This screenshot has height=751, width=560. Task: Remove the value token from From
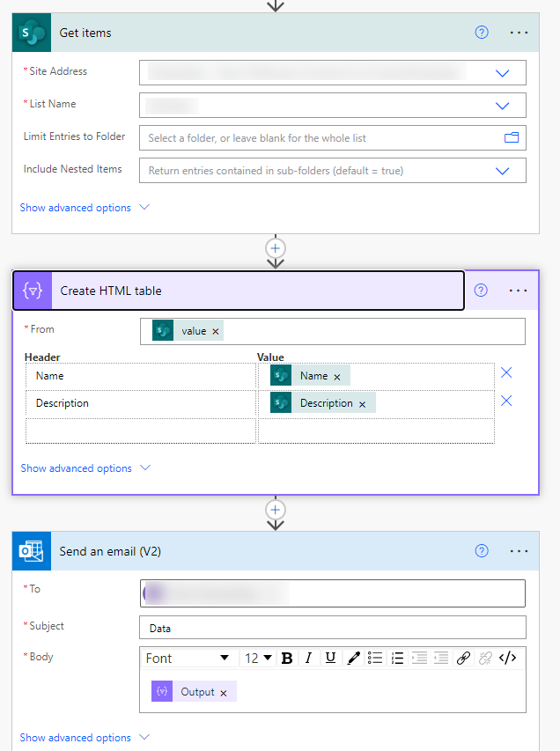click(216, 331)
